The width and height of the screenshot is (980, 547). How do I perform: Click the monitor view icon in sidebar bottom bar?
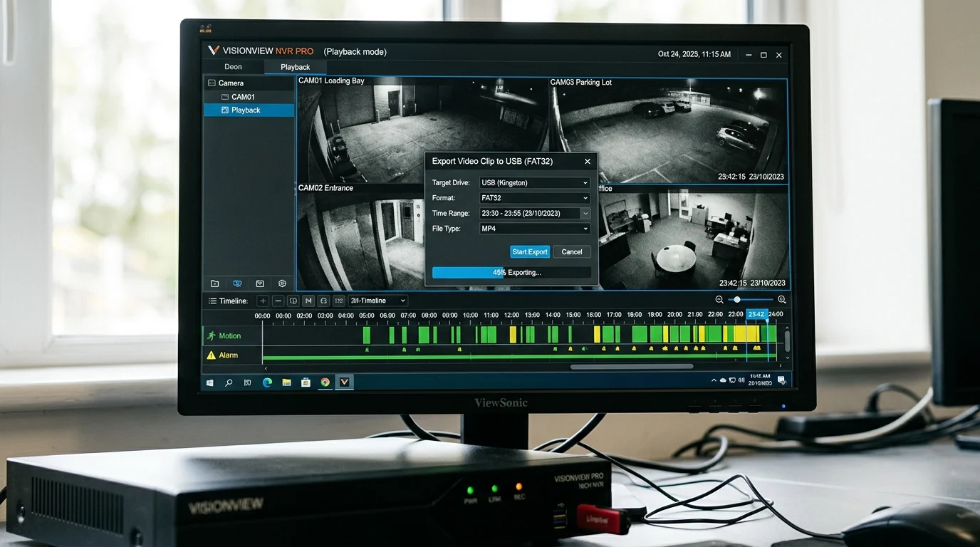(237, 283)
